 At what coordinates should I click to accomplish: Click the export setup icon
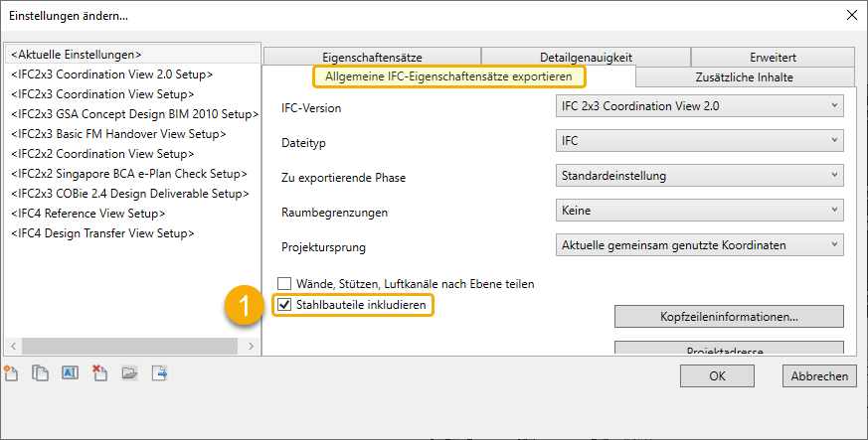coord(158,373)
